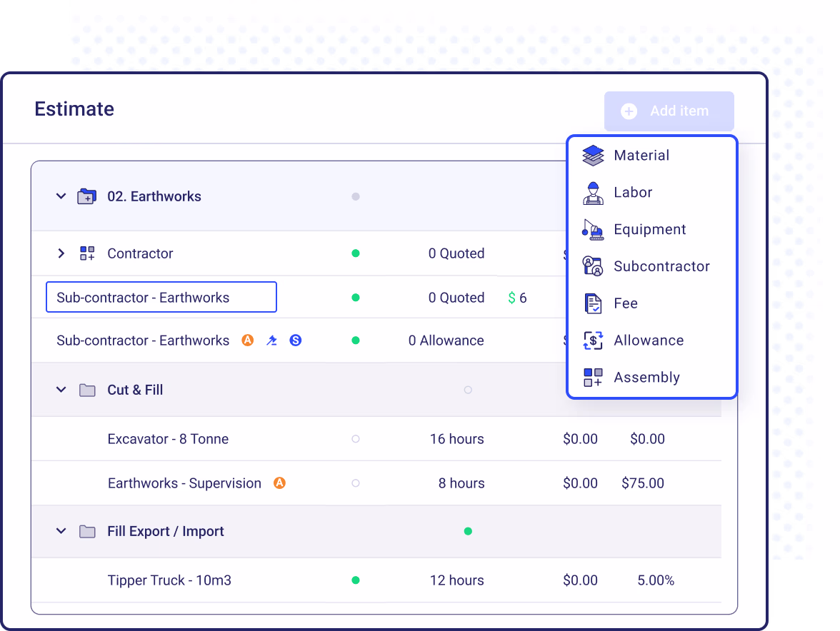Screen dimensions: 840x631
Task: Toggle the Tipper Truck - 10m3 status dot
Action: (356, 580)
